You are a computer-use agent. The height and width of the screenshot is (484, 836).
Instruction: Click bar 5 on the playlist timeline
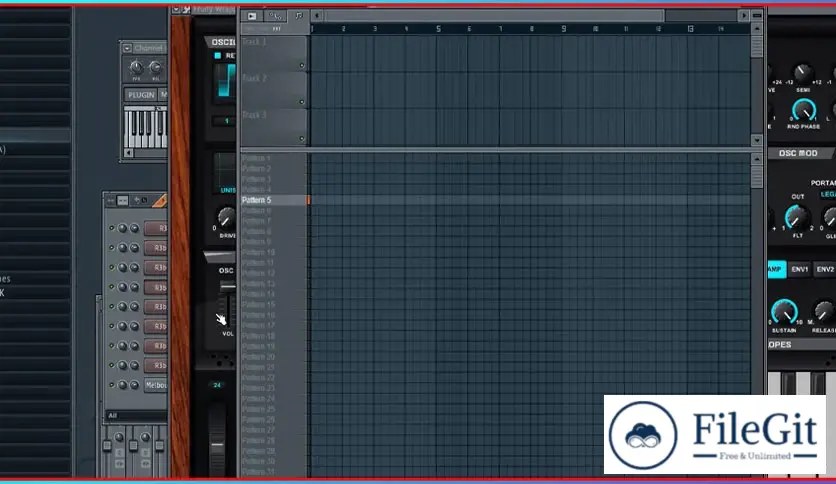point(438,29)
